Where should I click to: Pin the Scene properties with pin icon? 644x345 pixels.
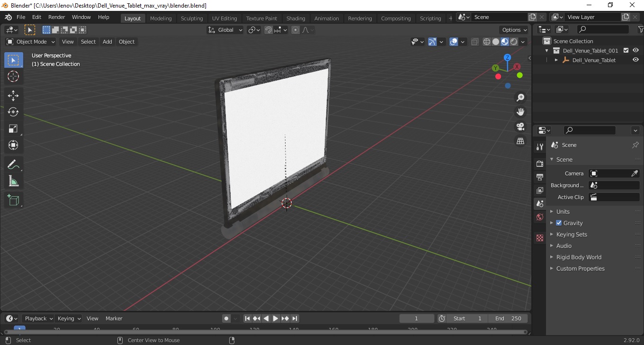(x=635, y=145)
